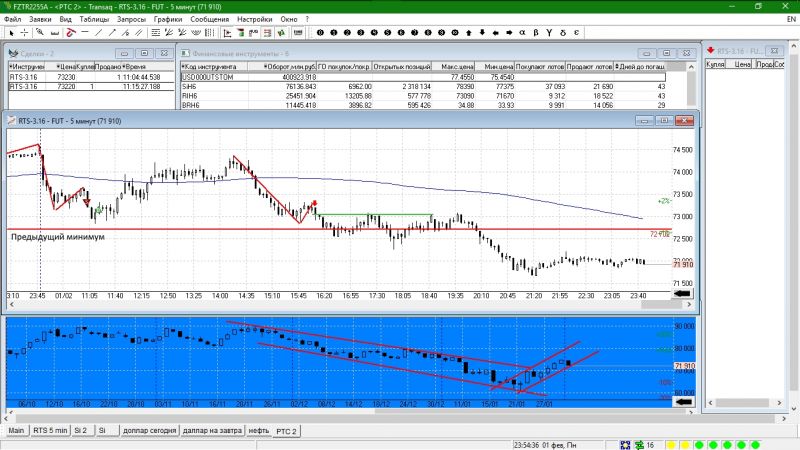
Task: Click the numbered circle 0 button
Action: [x=320, y=33]
